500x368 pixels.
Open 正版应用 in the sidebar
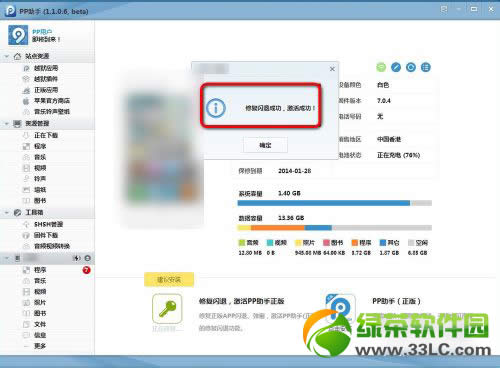point(46,90)
